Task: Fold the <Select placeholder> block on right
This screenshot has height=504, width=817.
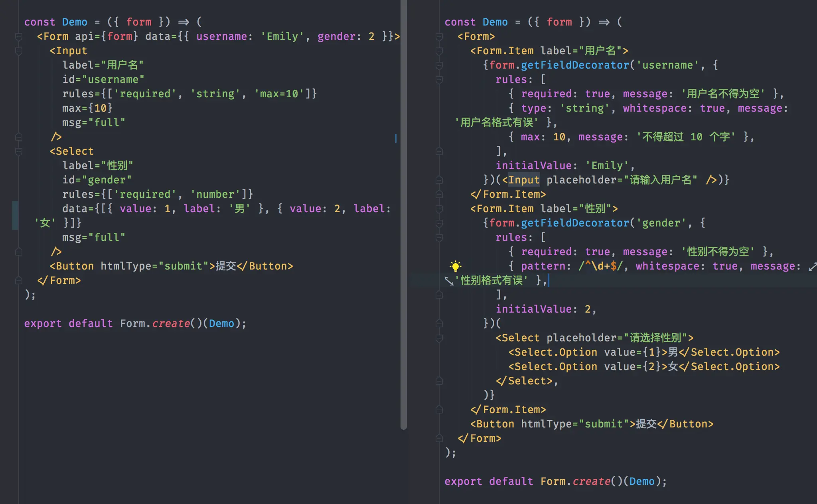Action: [439, 338]
